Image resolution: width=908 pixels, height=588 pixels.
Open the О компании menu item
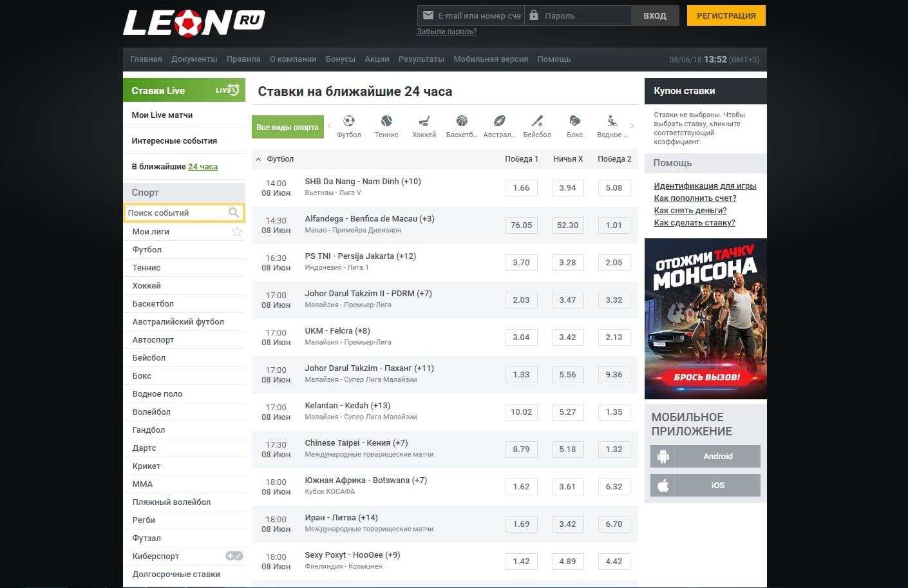click(x=293, y=59)
